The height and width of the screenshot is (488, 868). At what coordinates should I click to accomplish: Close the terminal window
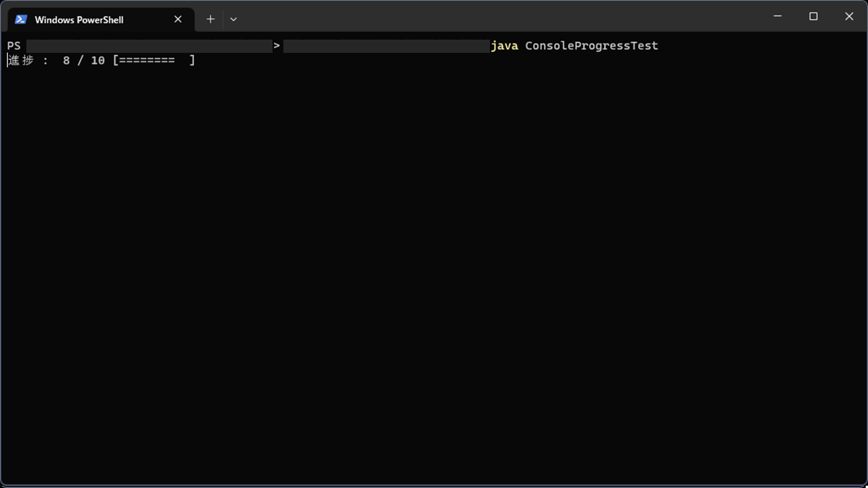click(x=849, y=16)
